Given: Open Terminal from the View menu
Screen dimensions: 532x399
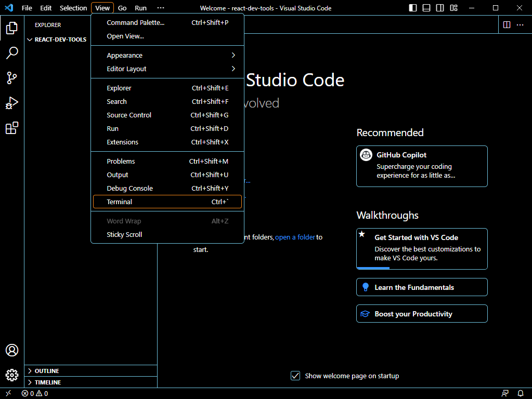Looking at the screenshot, I should click(167, 202).
